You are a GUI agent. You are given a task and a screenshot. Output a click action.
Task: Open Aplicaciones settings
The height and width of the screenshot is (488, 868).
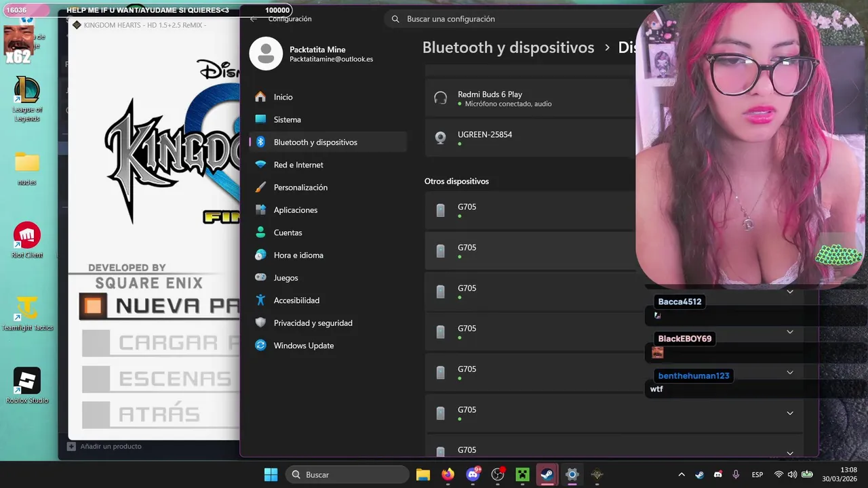pyautogui.click(x=328, y=210)
